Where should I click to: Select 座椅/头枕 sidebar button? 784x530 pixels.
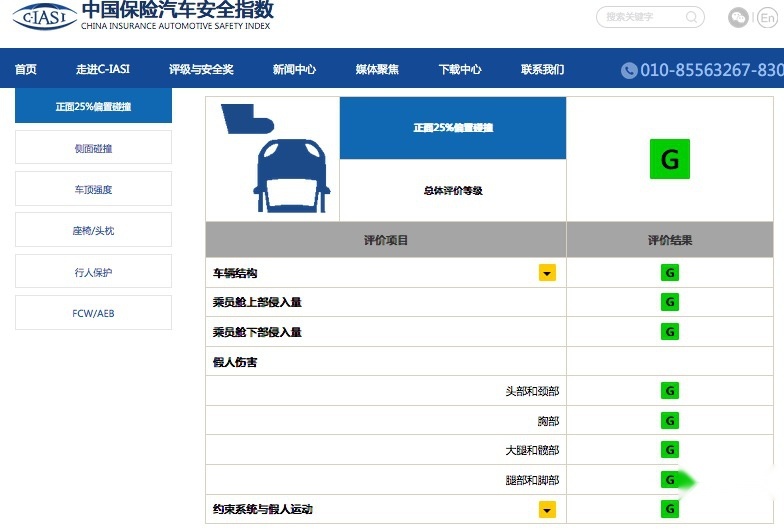(x=94, y=230)
